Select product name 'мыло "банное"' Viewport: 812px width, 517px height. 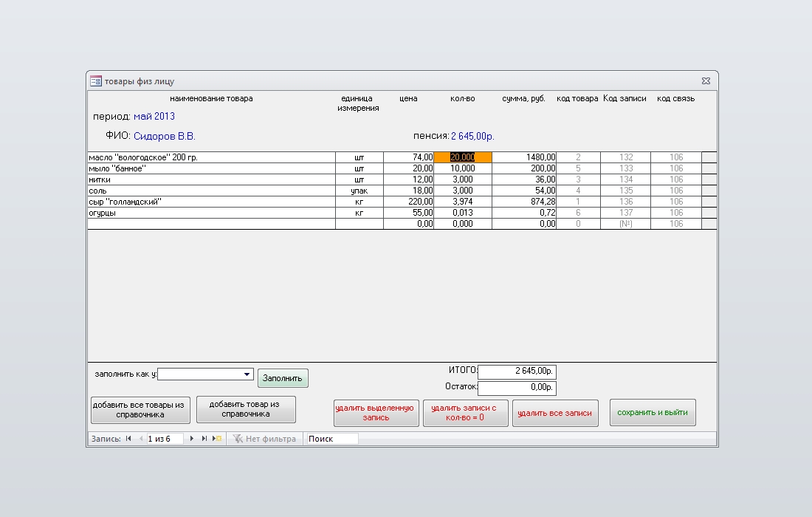(211, 168)
